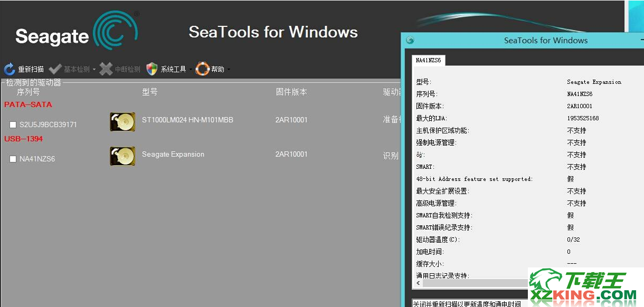644x307 pixels.
Task: Select the Seagate Expansion model text in drive list
Action: point(173,154)
